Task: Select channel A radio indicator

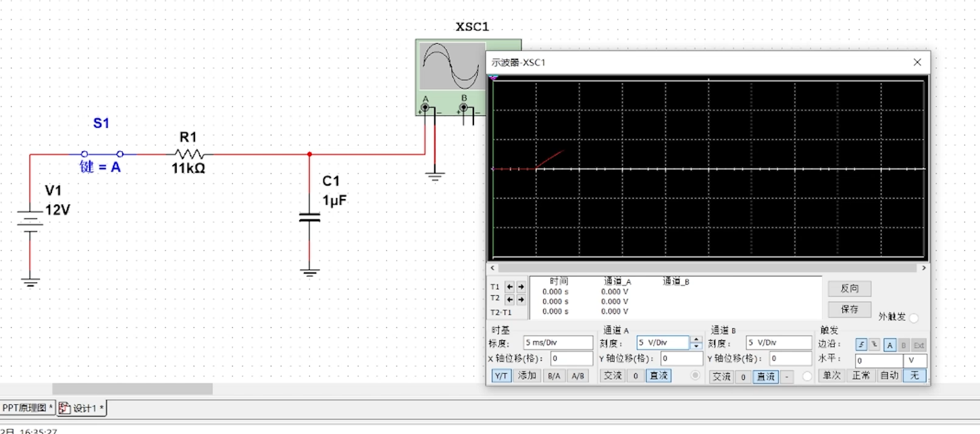Action: pyautogui.click(x=696, y=376)
